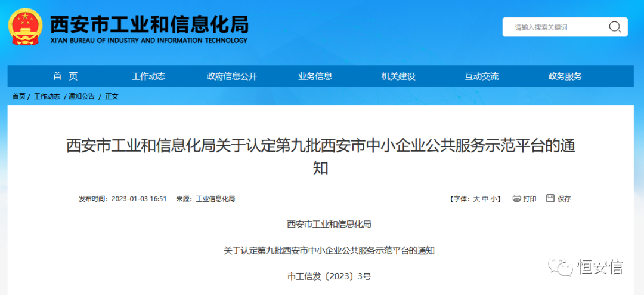Open the 业务信息 menu item
Image resolution: width=644 pixels, height=295 pixels.
coord(315,76)
